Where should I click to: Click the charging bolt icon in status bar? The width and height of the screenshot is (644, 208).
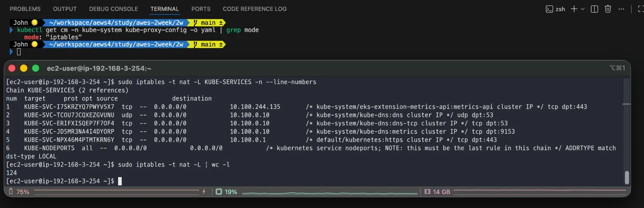click(x=204, y=192)
